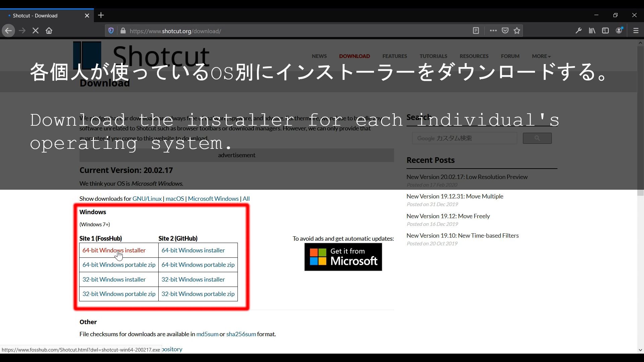Viewport: 644px width, 362px height.
Task: Open the TUTORIALS menu item
Action: pyautogui.click(x=433, y=56)
